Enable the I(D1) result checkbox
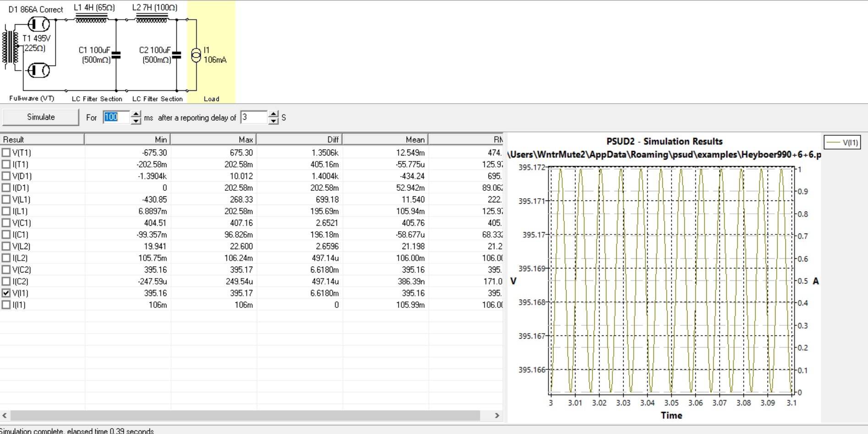Screen dimensions: 868x434 click(6, 188)
